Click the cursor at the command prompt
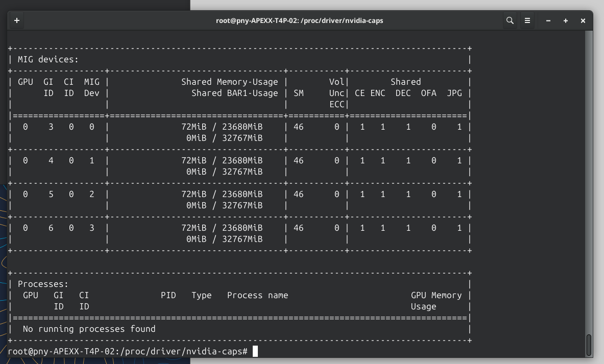 (255, 351)
